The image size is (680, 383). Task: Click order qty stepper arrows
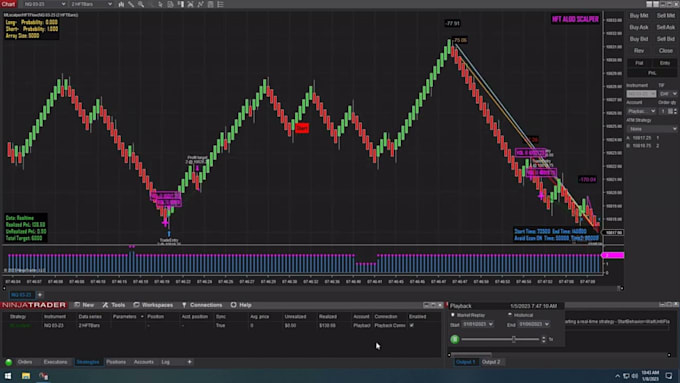(675, 111)
